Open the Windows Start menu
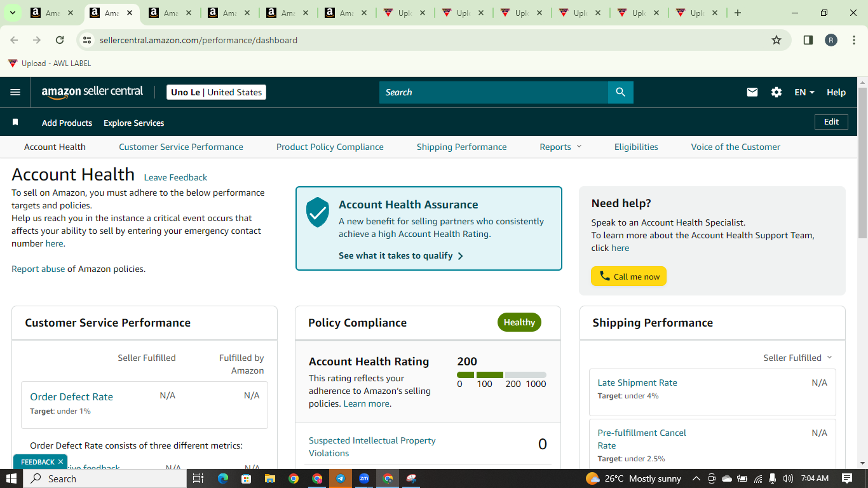This screenshot has width=868, height=488. point(11,478)
